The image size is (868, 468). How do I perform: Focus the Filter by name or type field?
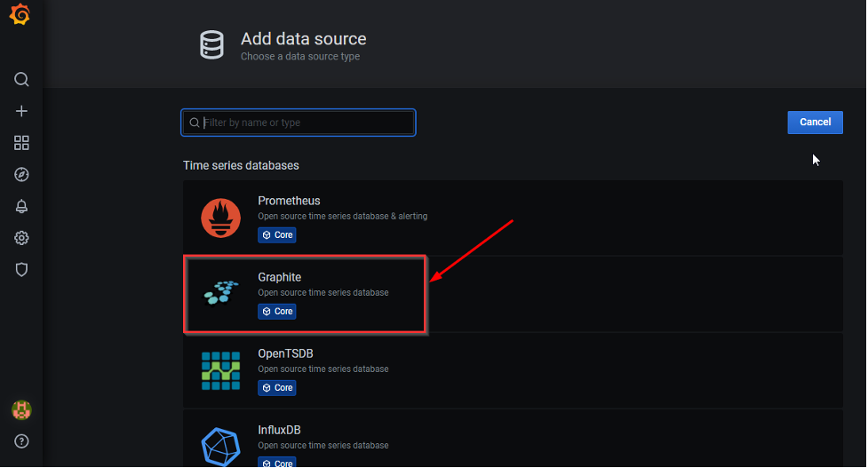click(299, 123)
